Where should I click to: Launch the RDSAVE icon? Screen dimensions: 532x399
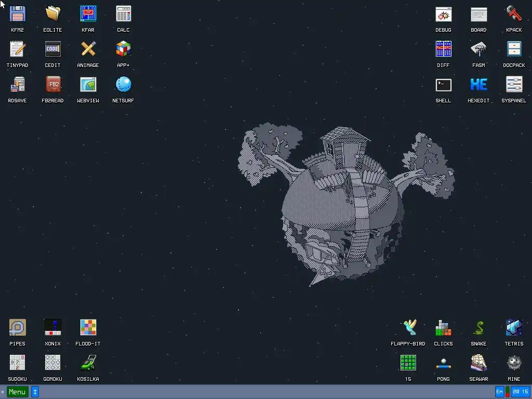[x=17, y=85]
